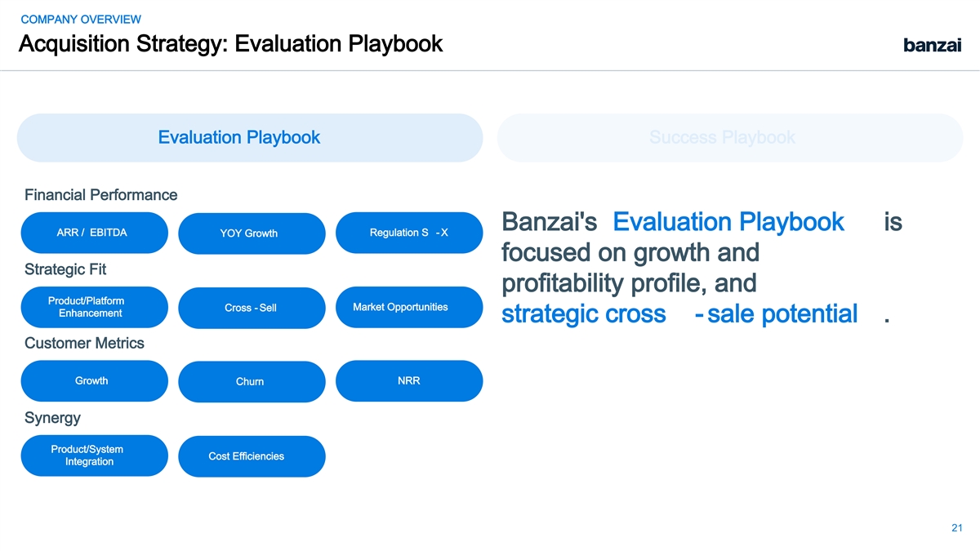Viewport: 980px width, 551px height.
Task: Select the Market Opportunities pill
Action: (409, 307)
